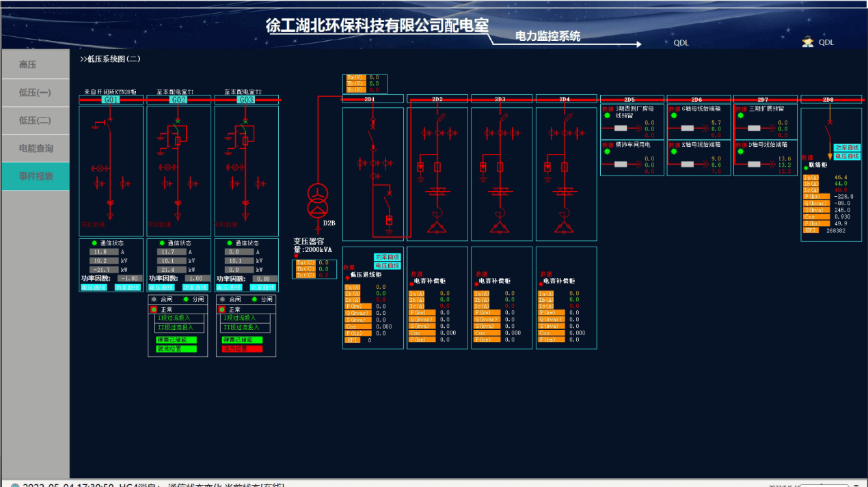The height and width of the screenshot is (487, 868).
Task: Open G03 电压曲线 curve
Action: coord(228,288)
